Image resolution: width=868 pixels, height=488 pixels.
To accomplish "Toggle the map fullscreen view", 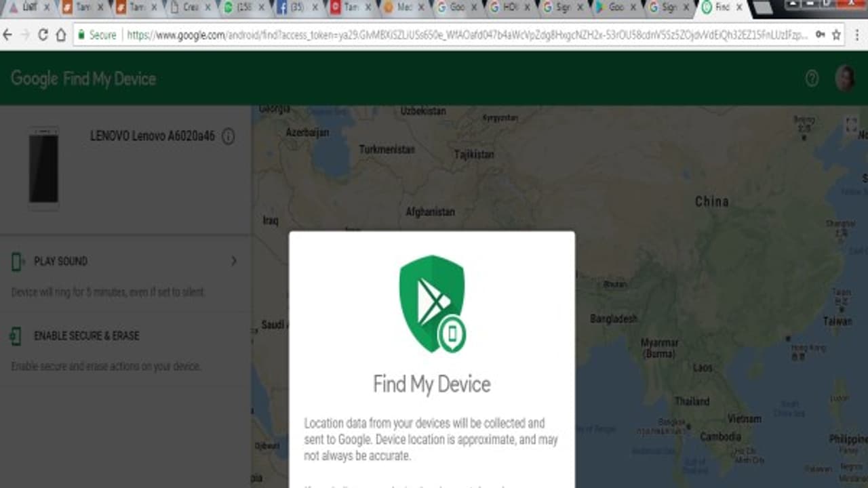I will (x=851, y=125).
